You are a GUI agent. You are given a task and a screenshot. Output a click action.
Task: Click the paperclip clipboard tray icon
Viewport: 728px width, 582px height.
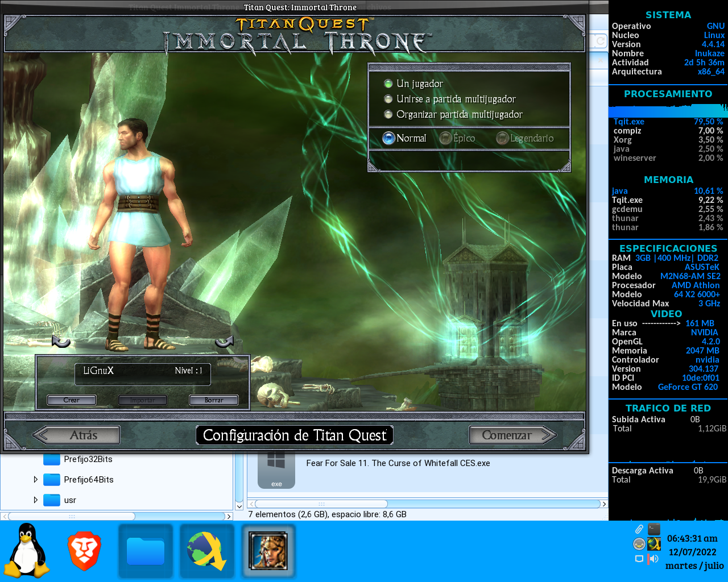pos(639,529)
